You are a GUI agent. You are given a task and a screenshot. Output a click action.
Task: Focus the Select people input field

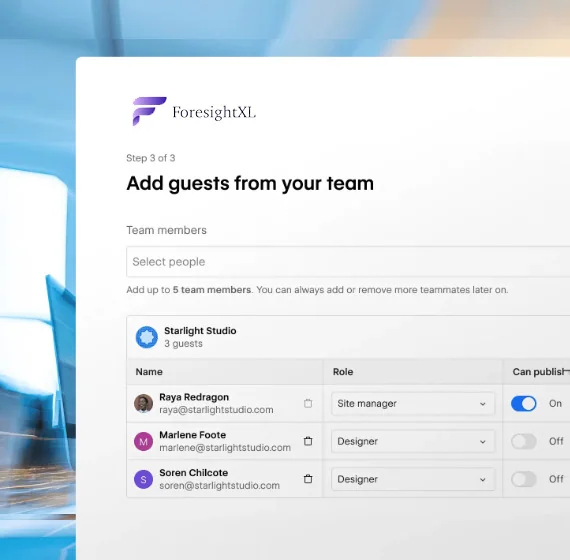pos(348,262)
